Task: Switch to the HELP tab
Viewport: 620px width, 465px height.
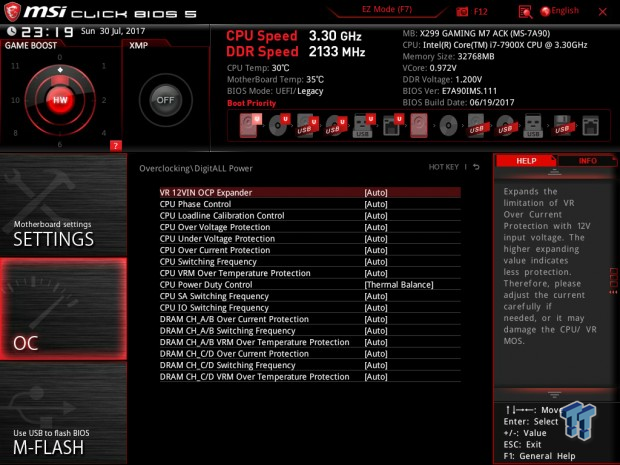Action: (526, 161)
